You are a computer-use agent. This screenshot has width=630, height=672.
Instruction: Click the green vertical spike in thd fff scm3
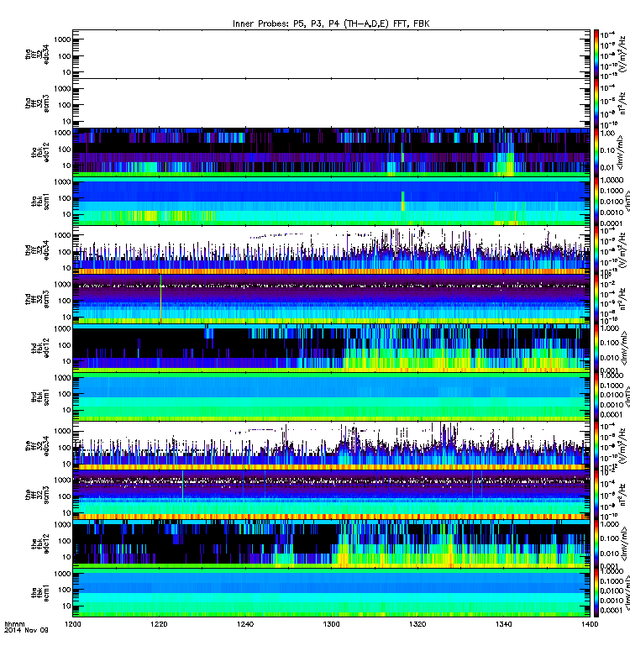[160, 299]
